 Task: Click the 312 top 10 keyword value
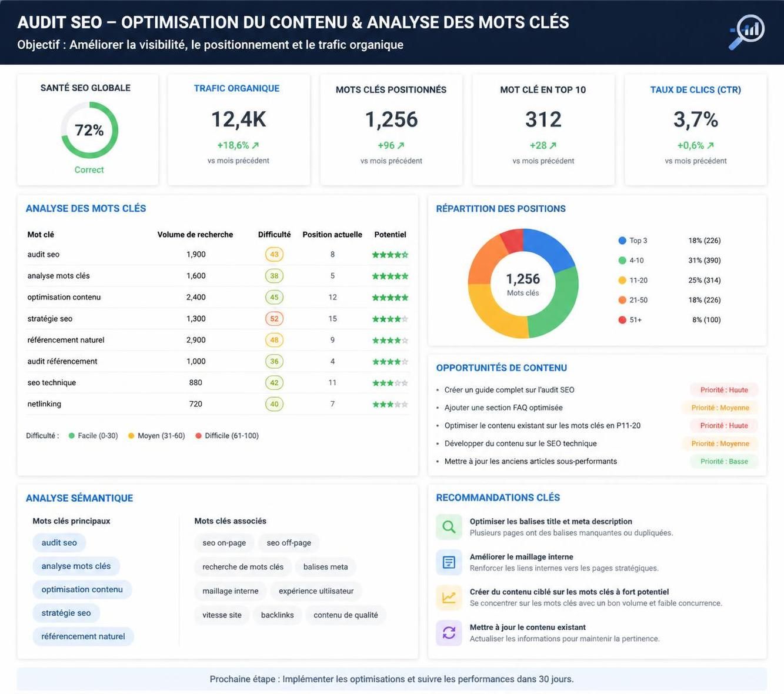tap(543, 119)
